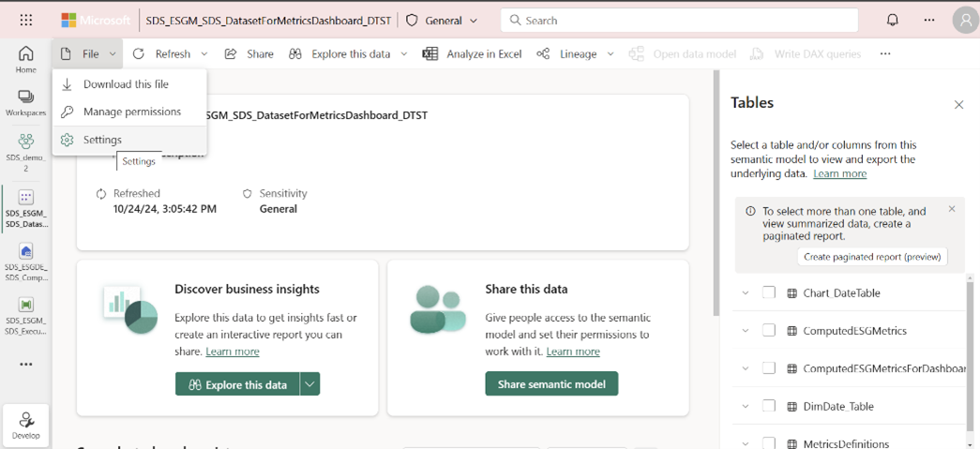Expand the MetricsDefinitions table

[745, 443]
